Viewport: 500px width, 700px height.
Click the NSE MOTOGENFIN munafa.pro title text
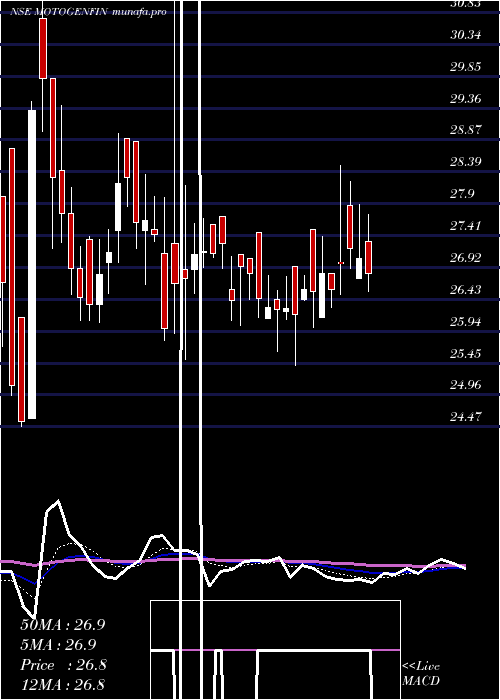point(88,12)
